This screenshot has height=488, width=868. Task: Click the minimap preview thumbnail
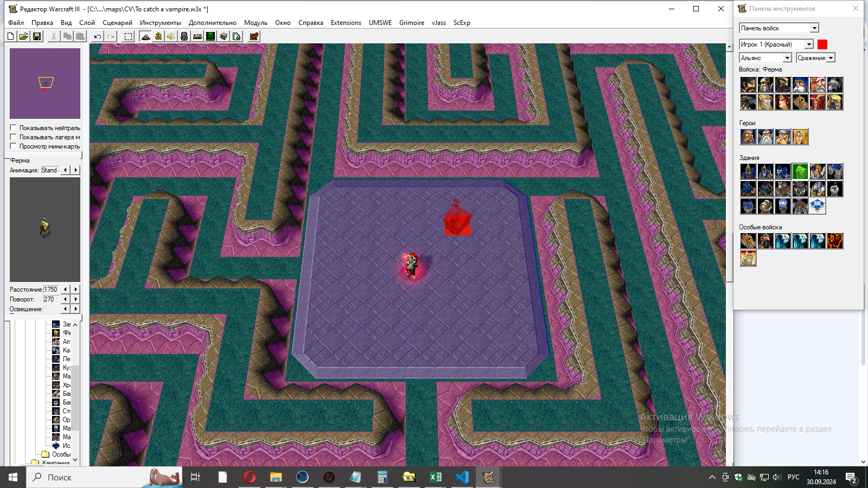click(45, 84)
